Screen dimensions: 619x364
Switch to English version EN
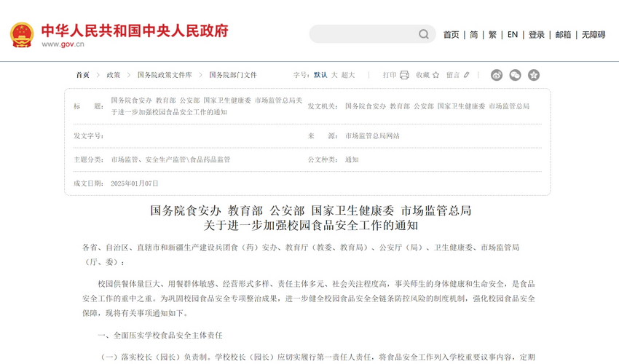tap(513, 35)
